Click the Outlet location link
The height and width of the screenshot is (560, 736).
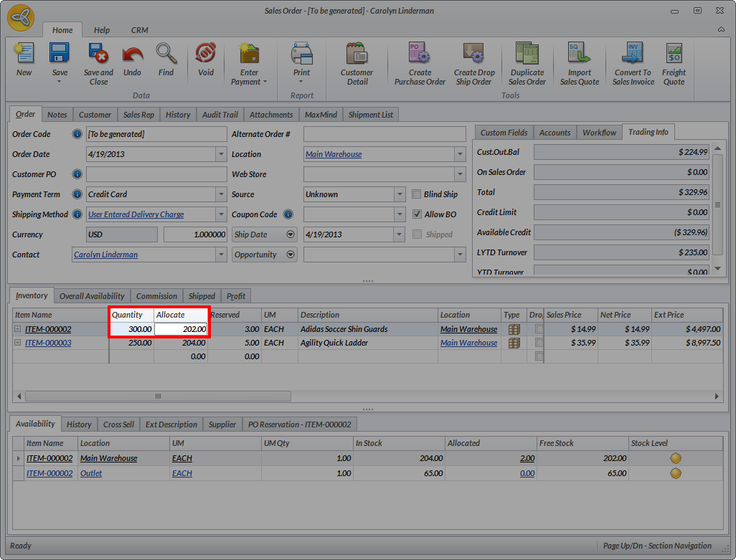[x=91, y=473]
